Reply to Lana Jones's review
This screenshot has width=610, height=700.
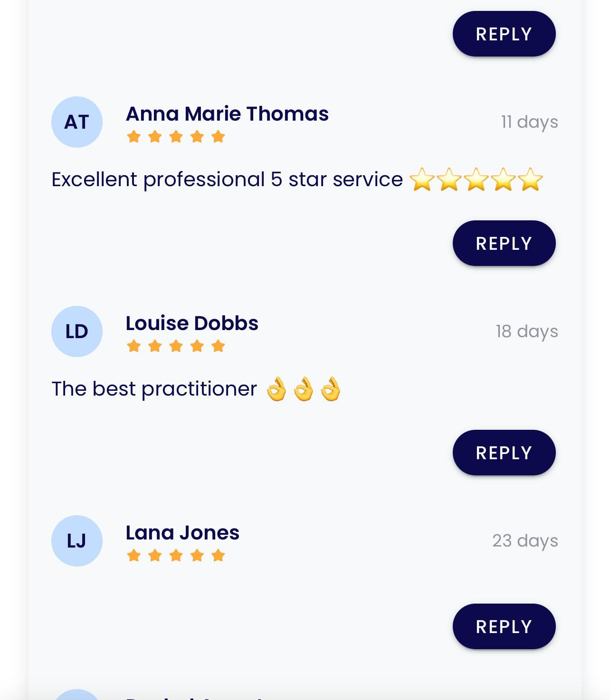pyautogui.click(x=504, y=626)
